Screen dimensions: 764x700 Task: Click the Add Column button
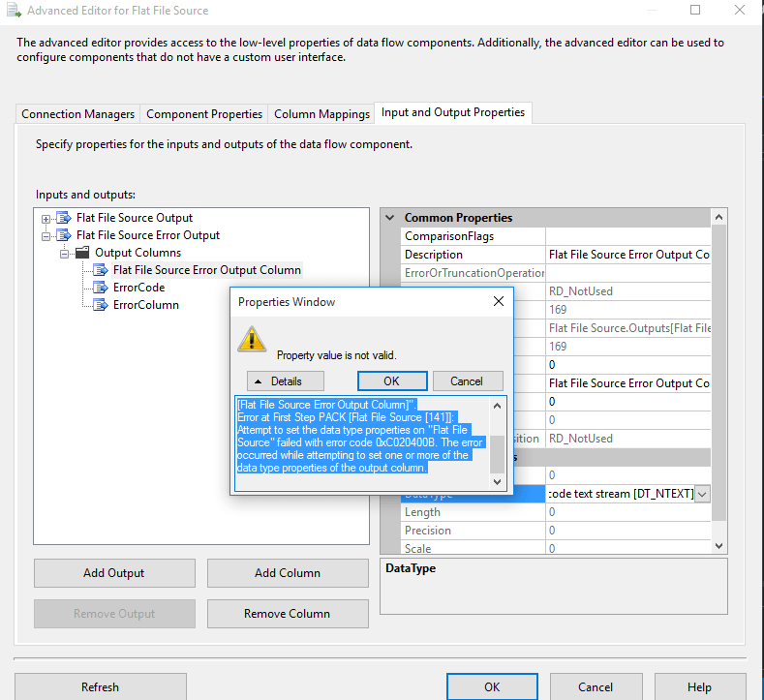(x=288, y=573)
